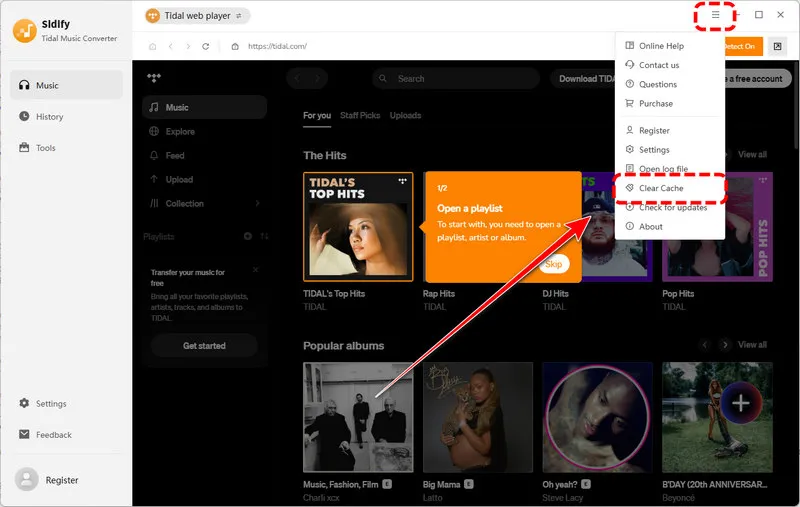This screenshot has height=507, width=800.
Task: Show previous Popular albums page
Action: 705,345
